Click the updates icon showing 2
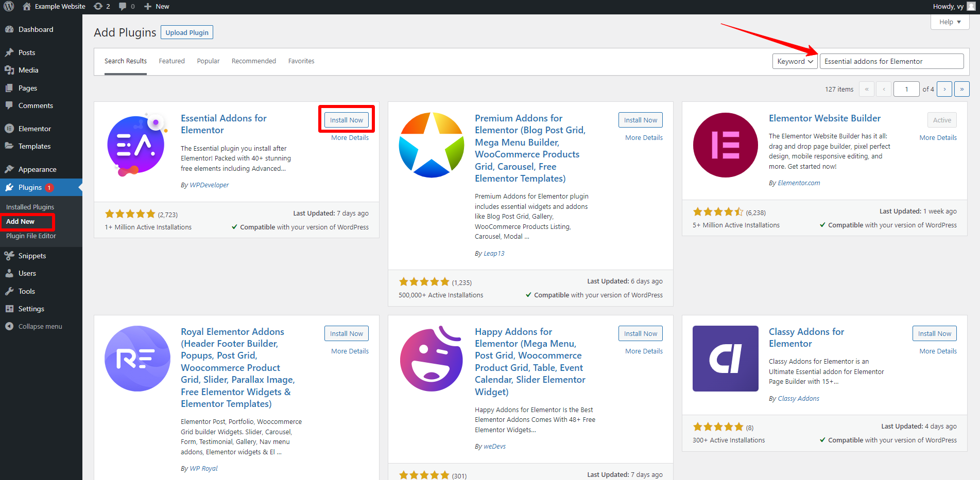 [98, 6]
